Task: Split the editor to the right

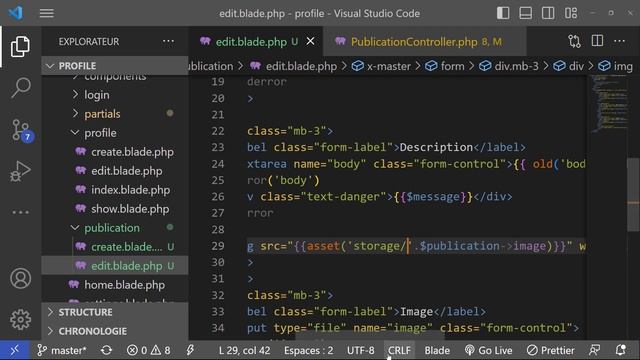Action: coord(597,41)
